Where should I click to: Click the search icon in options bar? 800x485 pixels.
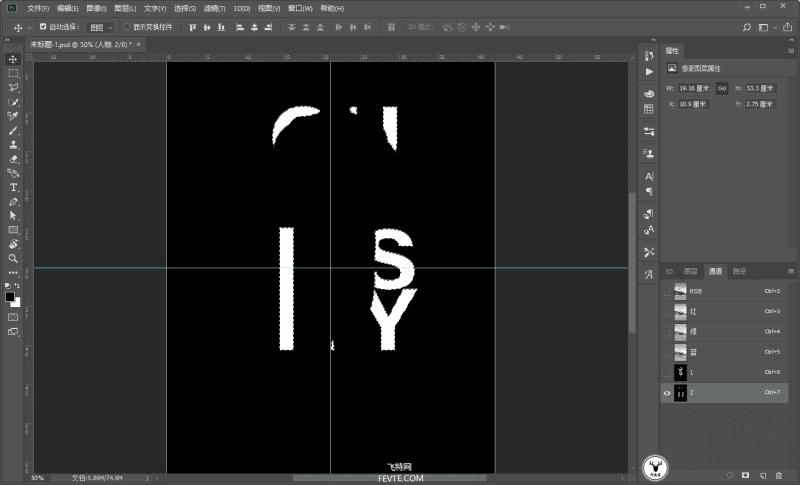[x=747, y=27]
